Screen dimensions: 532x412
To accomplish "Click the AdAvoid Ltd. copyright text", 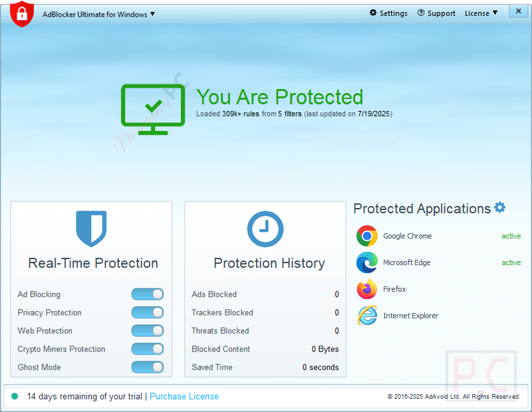I will point(454,397).
